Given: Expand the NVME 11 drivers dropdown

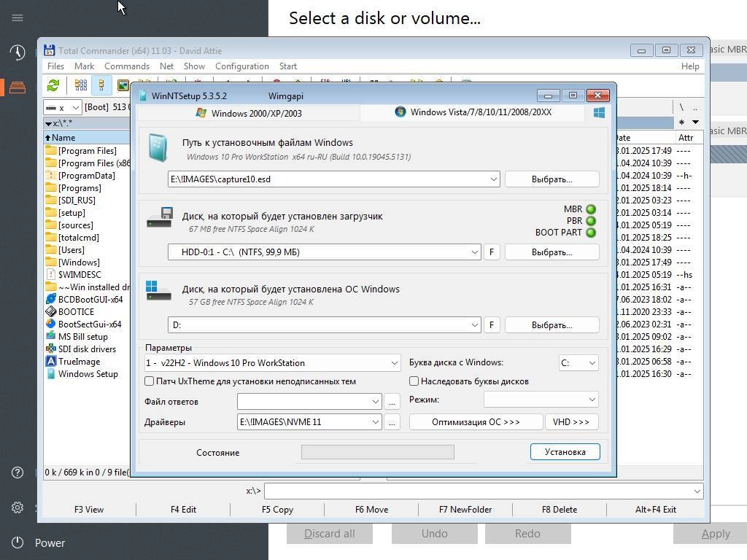Looking at the screenshot, I should (x=376, y=422).
